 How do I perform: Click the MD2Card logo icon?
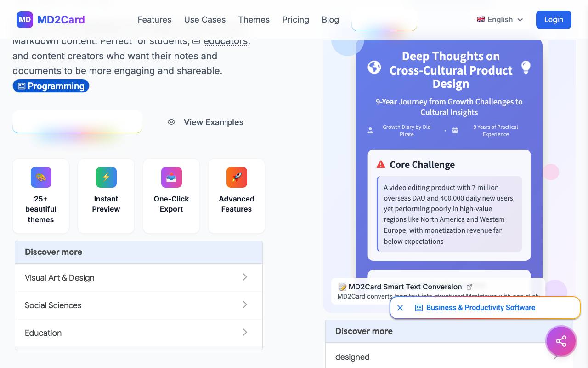[x=25, y=20]
